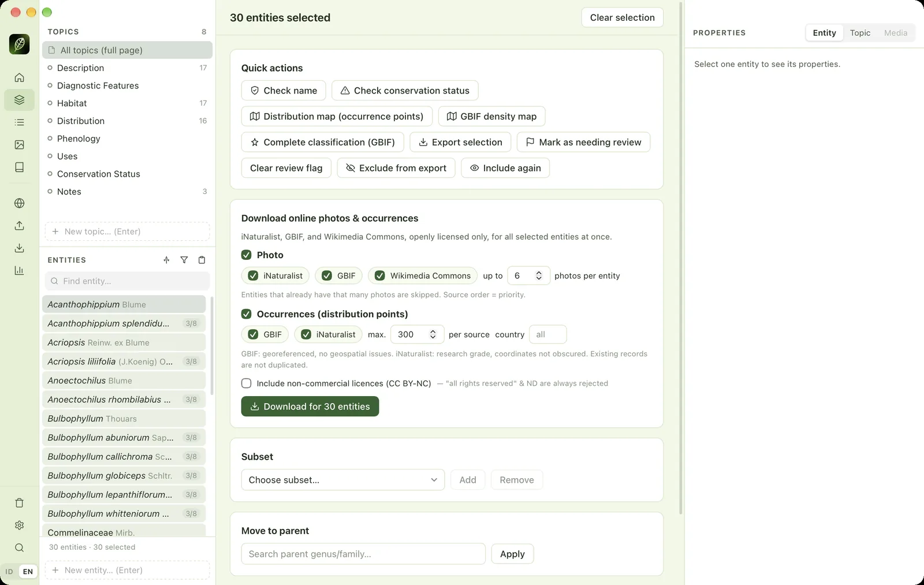Click the country filter input

pyautogui.click(x=548, y=334)
